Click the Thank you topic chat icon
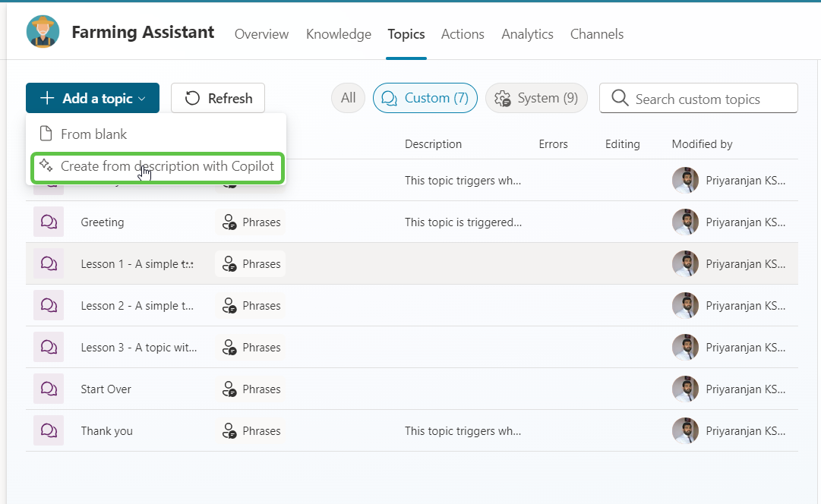 pyautogui.click(x=49, y=431)
